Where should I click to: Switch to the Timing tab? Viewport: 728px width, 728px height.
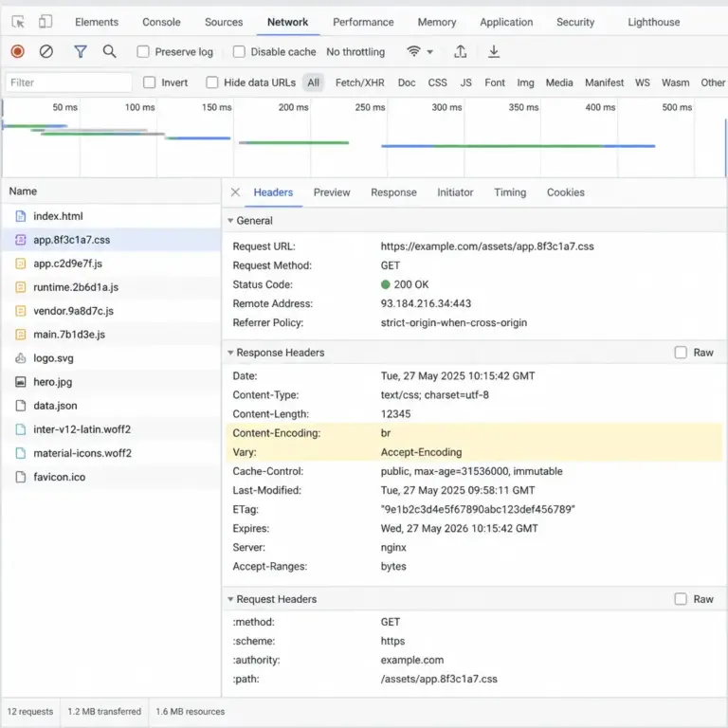pyautogui.click(x=510, y=192)
